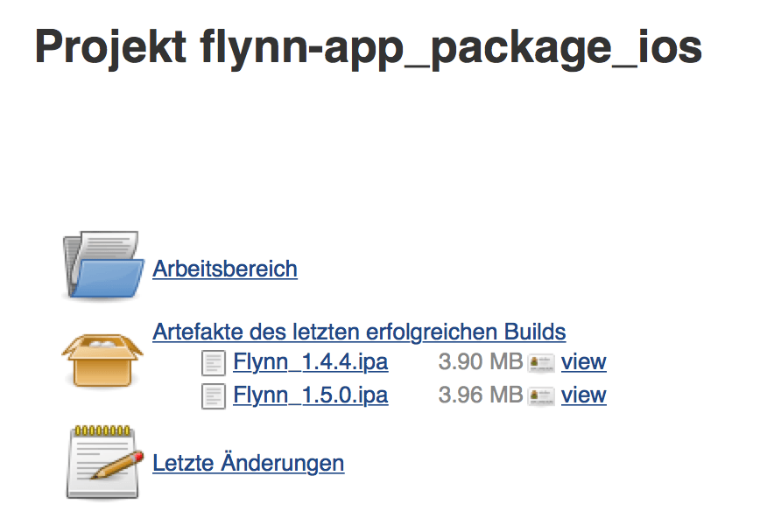Click flynn-app_package_ios in the page heading
Viewport: 760px width, 532px height.
[452, 46]
